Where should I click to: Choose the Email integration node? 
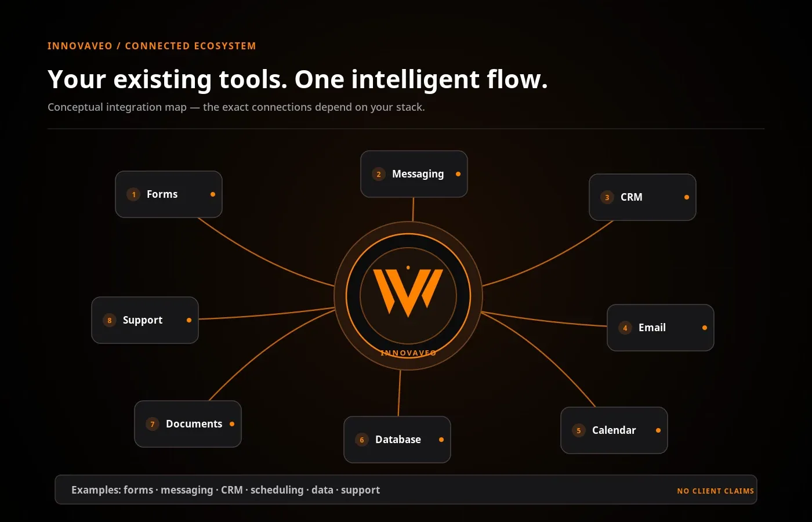[x=661, y=328]
